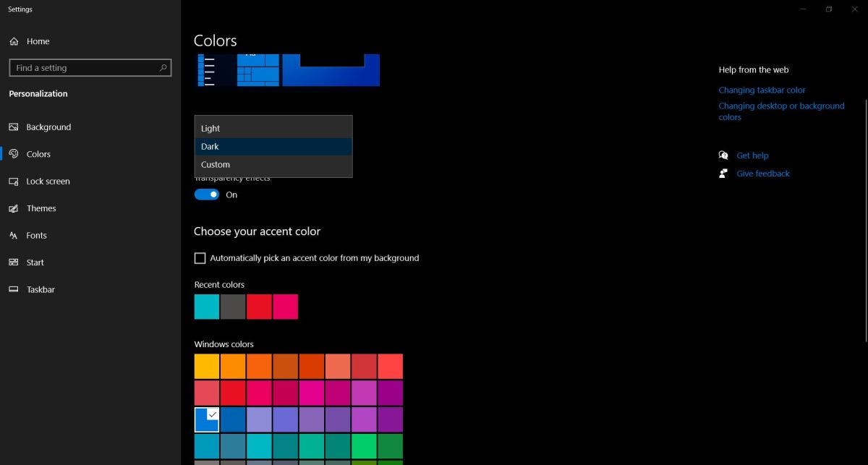
Task: Click the Themes brush icon
Action: 13,208
